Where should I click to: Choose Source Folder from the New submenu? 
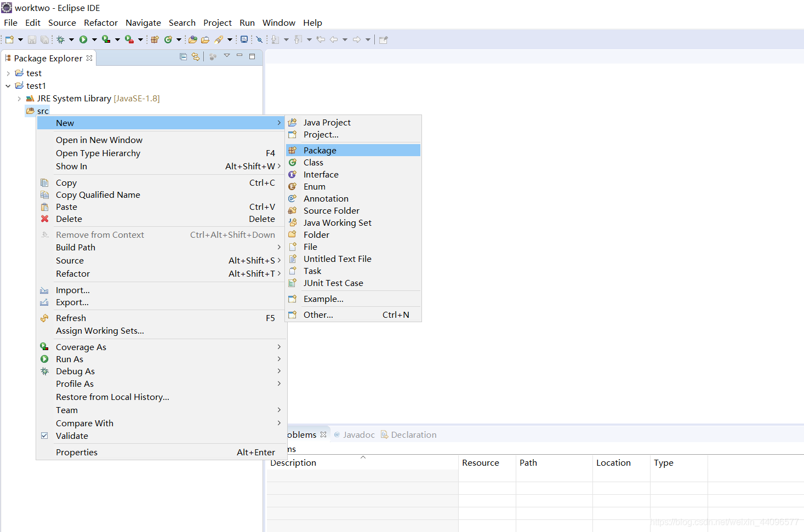tap(353, 211)
